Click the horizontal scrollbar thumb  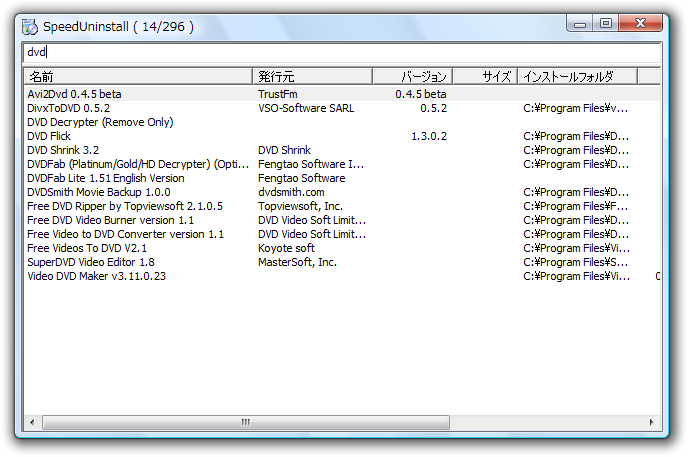(246, 423)
